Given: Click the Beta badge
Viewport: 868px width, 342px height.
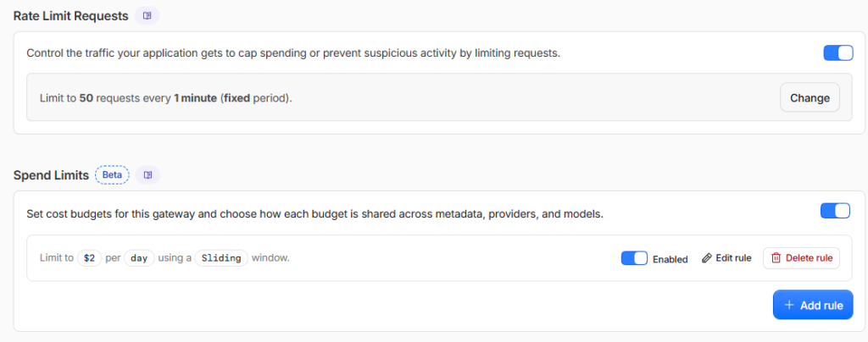Looking at the screenshot, I should [112, 175].
